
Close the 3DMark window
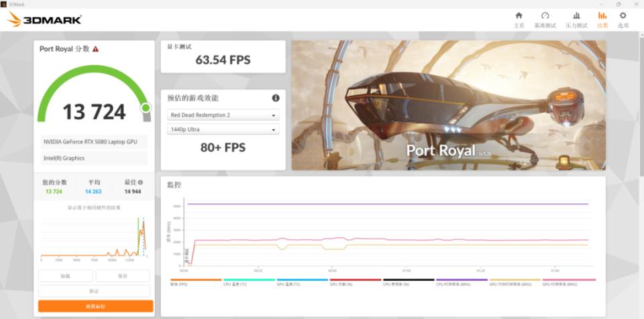[x=636, y=4]
